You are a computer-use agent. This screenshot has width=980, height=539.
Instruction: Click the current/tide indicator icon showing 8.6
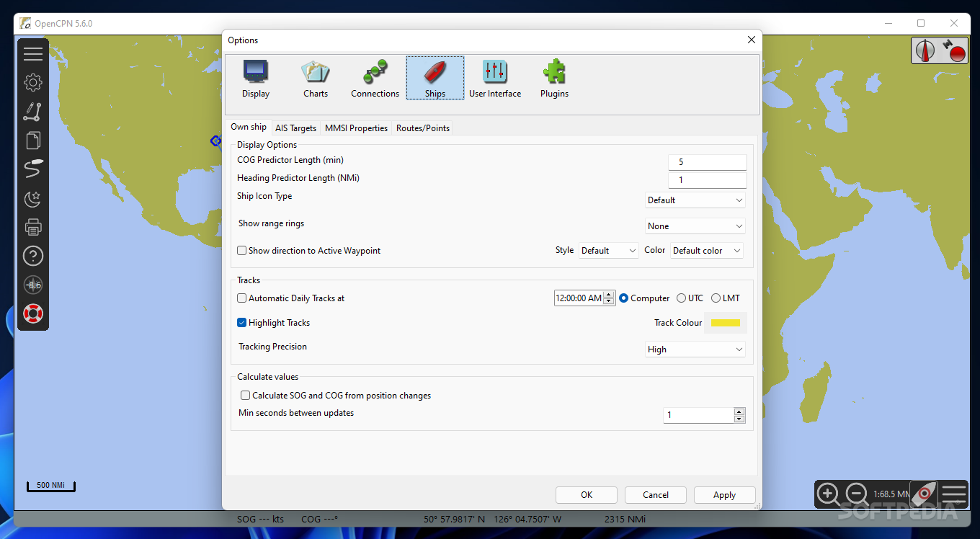33,285
